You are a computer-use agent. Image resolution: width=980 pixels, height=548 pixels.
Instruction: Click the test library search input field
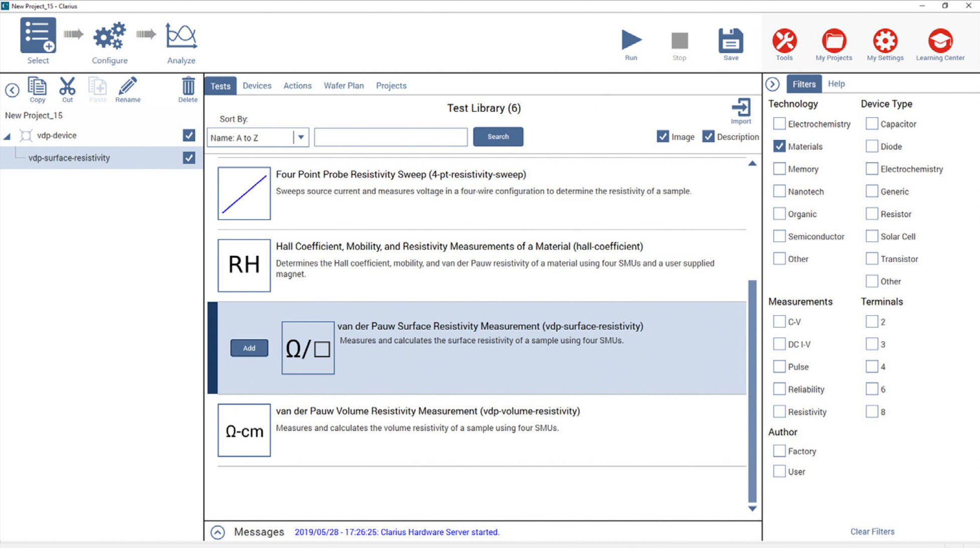tap(390, 136)
